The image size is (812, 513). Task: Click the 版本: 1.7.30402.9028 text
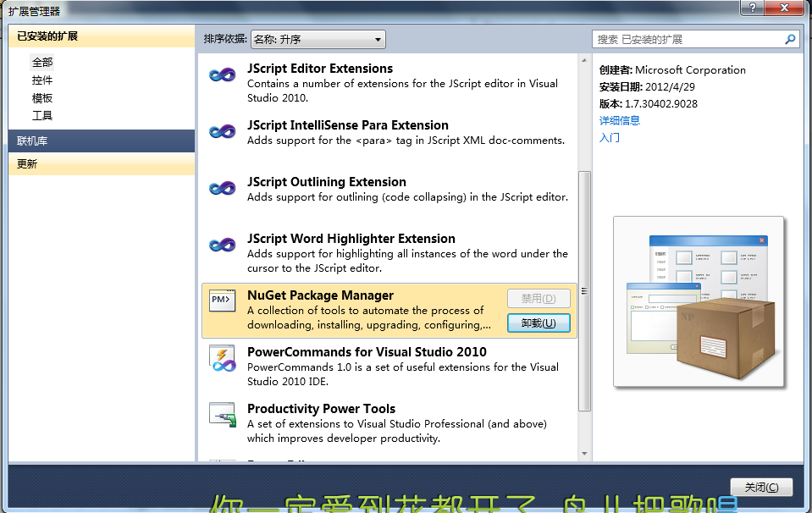(x=649, y=103)
